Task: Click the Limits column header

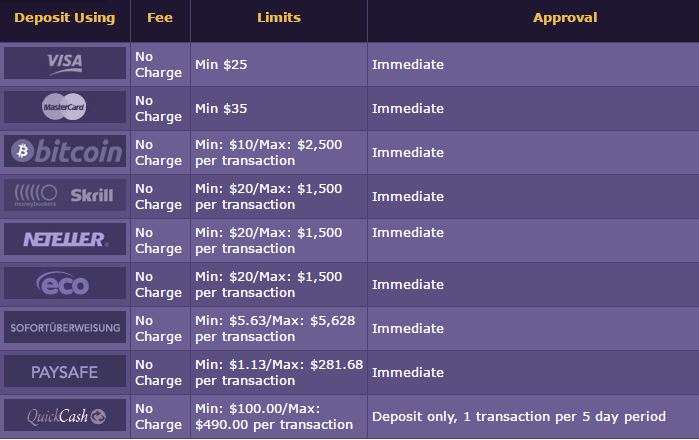Action: pyautogui.click(x=279, y=18)
